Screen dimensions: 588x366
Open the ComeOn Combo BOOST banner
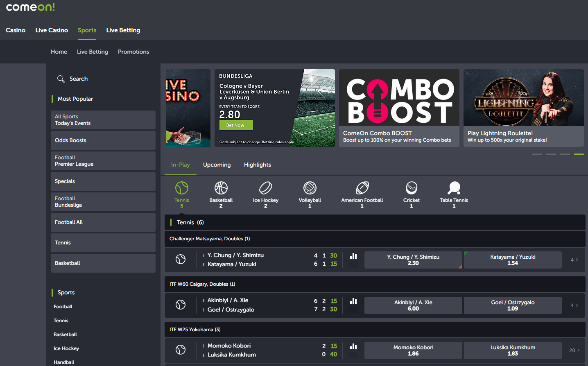pyautogui.click(x=399, y=108)
